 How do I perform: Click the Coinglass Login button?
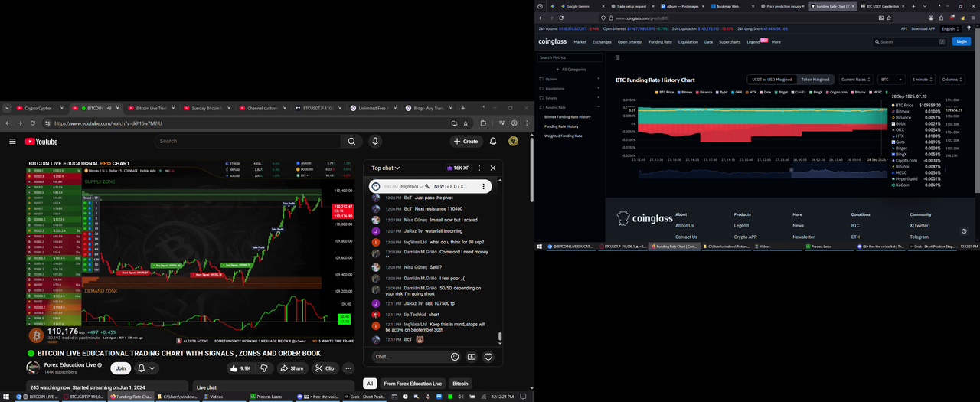(962, 41)
